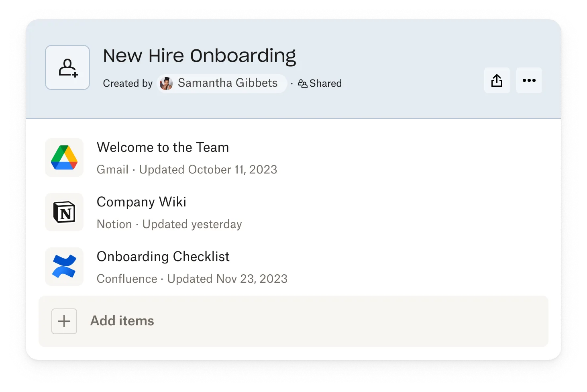The height and width of the screenshot is (392, 587).
Task: Click the Confluence logo icon
Action: (x=64, y=267)
